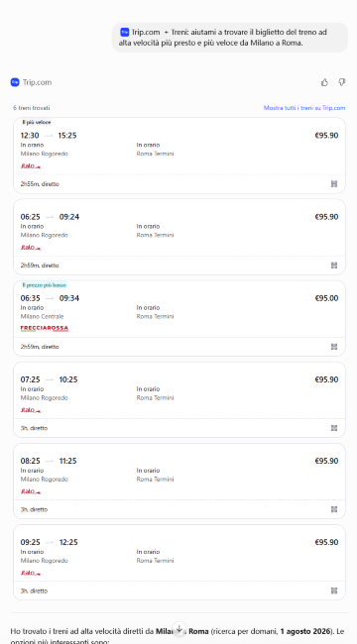357x644 pixels.
Task: Open seat icon on the 07:25 train card
Action: click(x=334, y=428)
